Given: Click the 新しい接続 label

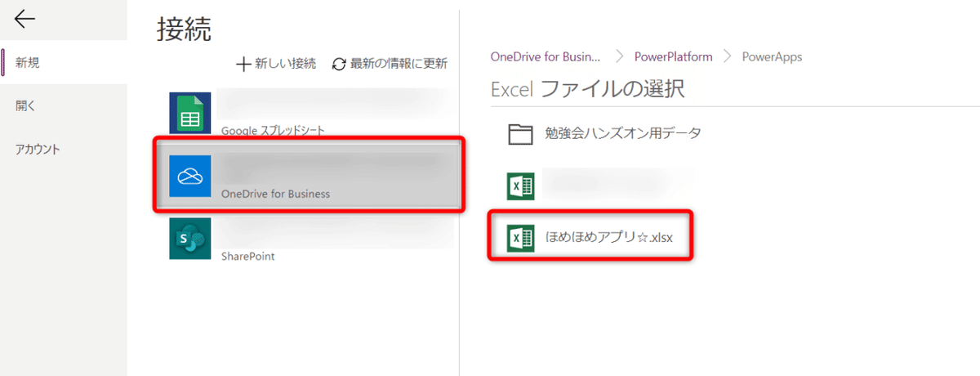Looking at the screenshot, I should 285,64.
